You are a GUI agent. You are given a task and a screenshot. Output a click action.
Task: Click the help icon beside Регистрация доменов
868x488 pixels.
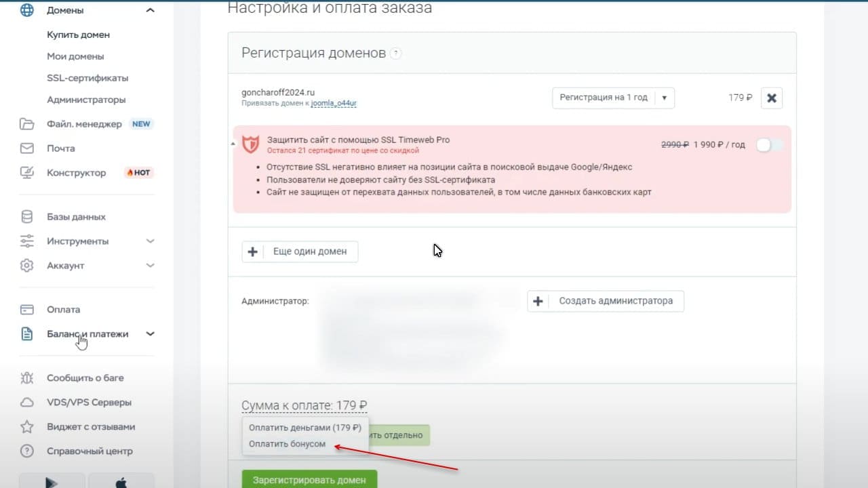pos(396,54)
